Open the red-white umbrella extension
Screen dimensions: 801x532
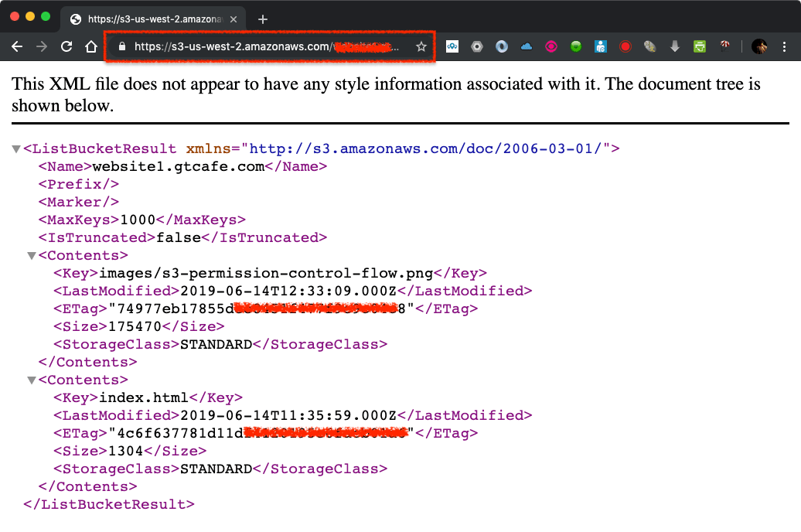tap(724, 46)
